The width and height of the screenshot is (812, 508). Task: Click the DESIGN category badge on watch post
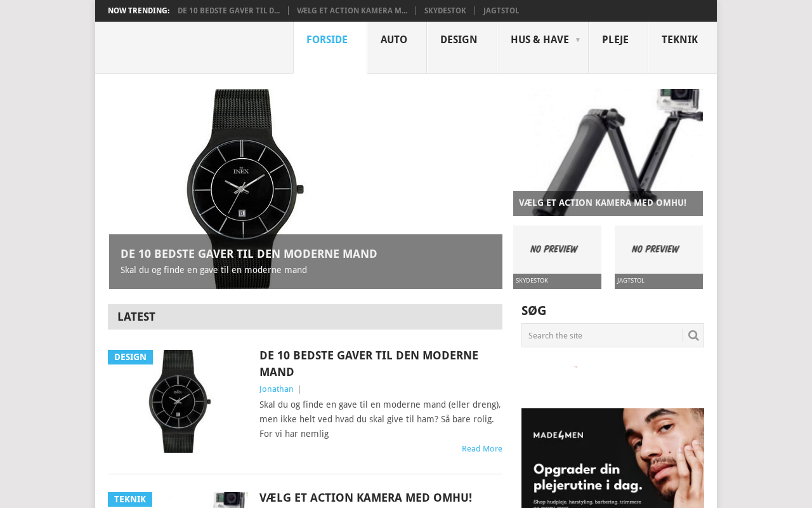(x=130, y=357)
